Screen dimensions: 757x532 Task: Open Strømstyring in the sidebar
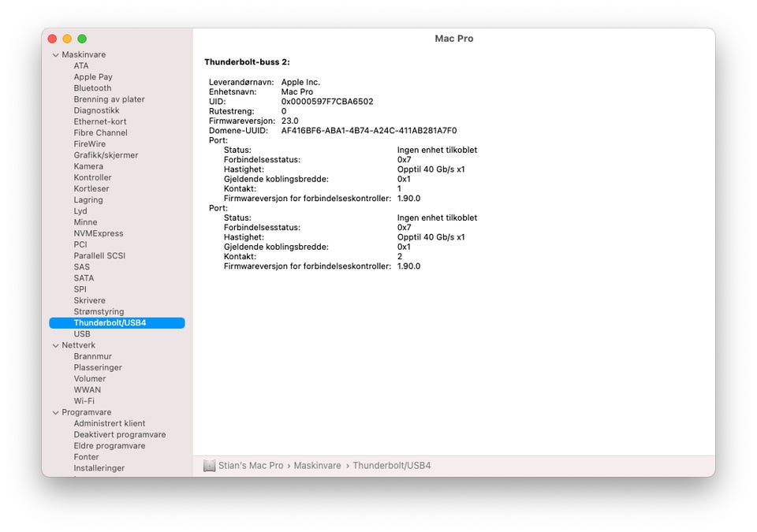[99, 311]
